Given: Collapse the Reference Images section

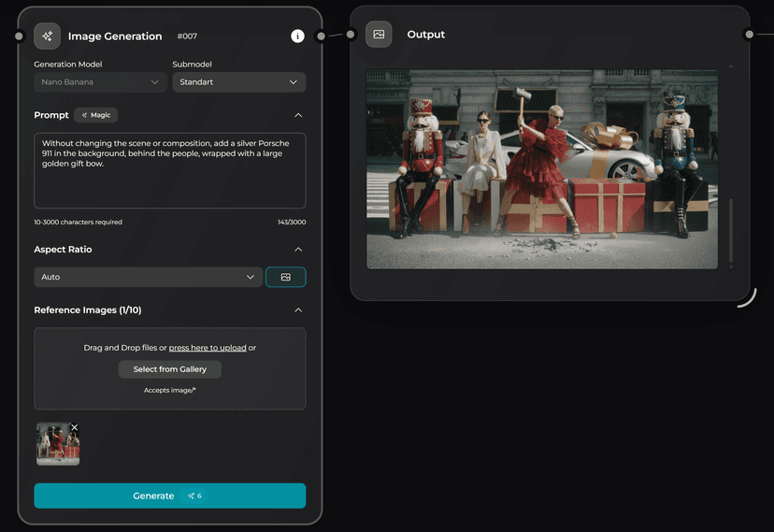Looking at the screenshot, I should pyautogui.click(x=298, y=309).
